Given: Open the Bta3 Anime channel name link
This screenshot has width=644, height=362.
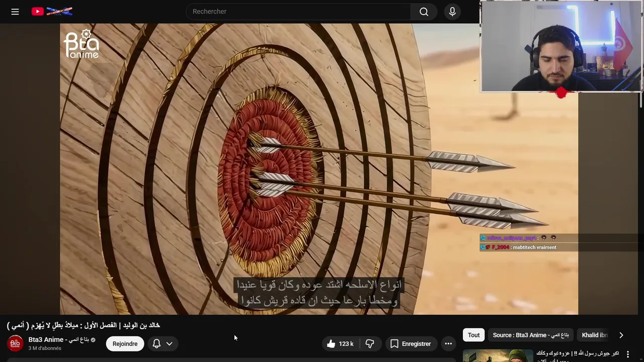Looking at the screenshot, I should pyautogui.click(x=58, y=340).
